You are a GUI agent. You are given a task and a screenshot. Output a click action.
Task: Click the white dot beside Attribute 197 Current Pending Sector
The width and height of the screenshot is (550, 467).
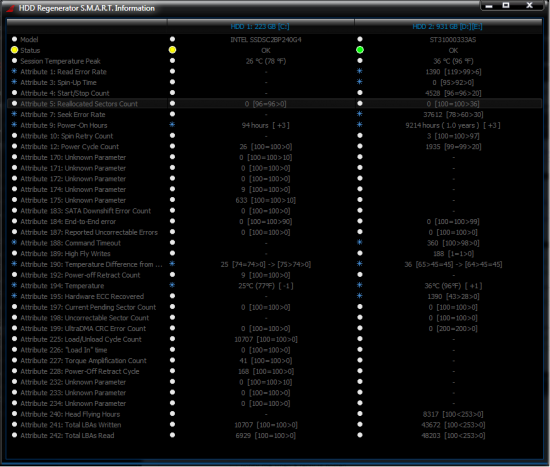(14, 307)
